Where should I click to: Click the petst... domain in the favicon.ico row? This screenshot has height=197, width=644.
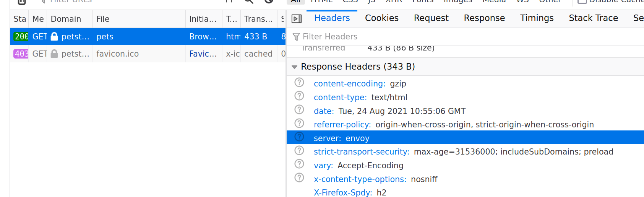click(x=75, y=54)
